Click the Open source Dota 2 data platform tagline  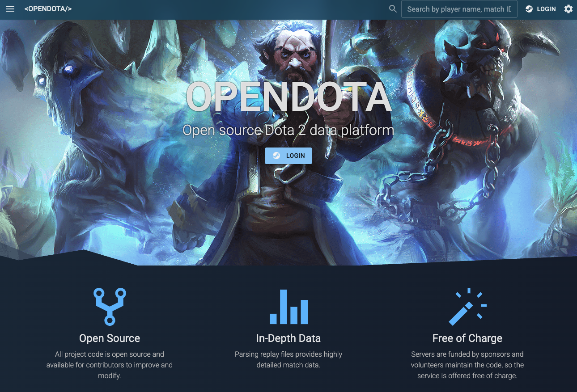point(288,130)
